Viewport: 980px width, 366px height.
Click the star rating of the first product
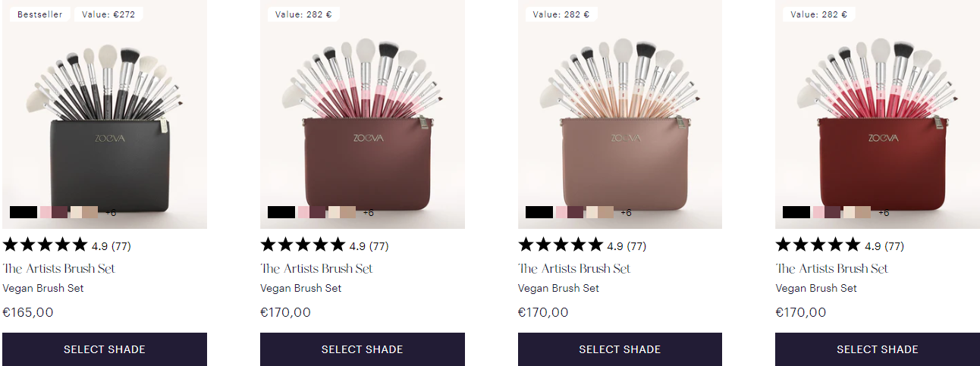coord(46,245)
